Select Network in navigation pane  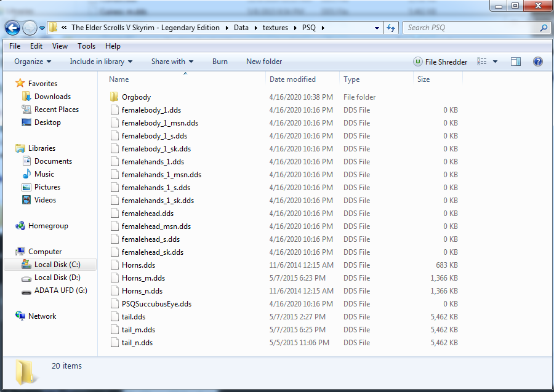coord(42,316)
